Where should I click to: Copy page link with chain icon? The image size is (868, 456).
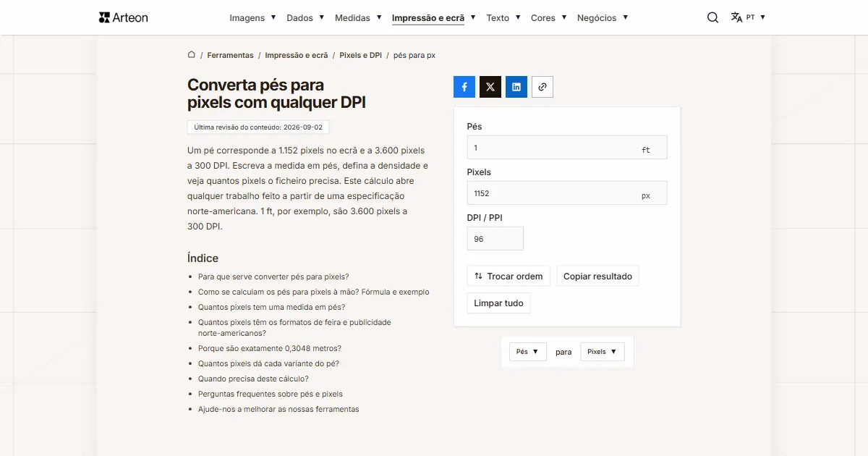click(542, 87)
